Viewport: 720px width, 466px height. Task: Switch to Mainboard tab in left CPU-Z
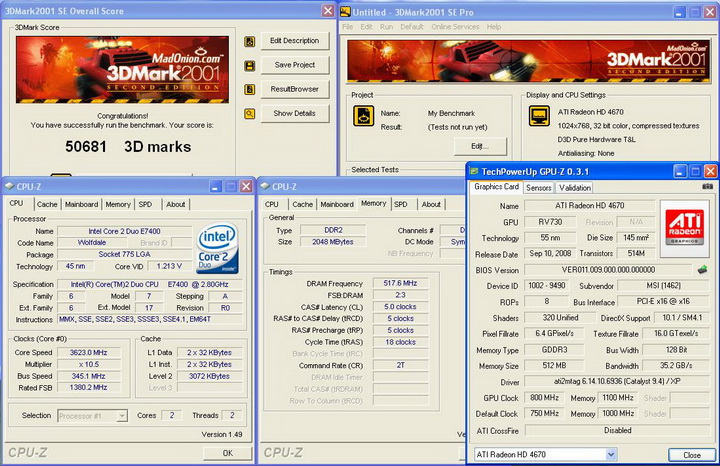tap(81, 204)
